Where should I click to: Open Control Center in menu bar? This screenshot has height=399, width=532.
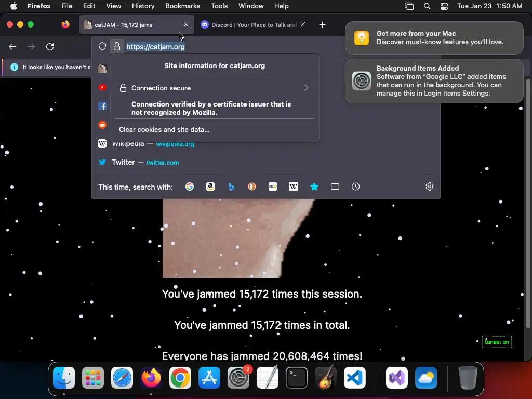click(x=444, y=6)
